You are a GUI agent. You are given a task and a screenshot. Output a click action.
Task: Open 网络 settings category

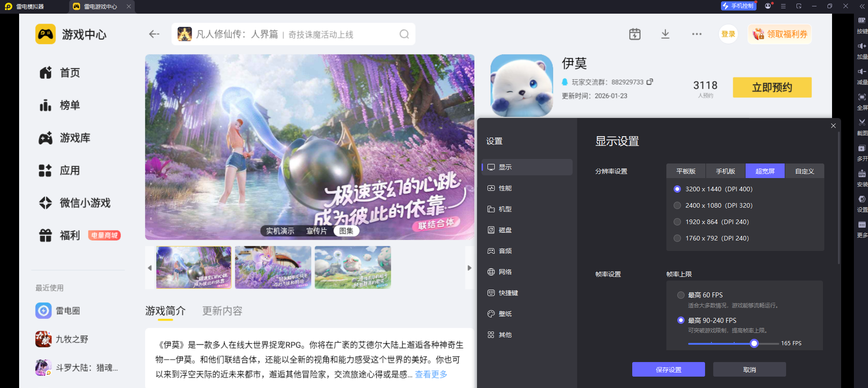(527, 272)
